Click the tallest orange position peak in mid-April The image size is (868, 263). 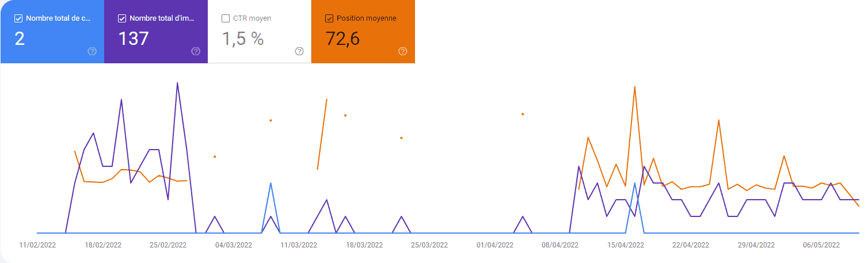[635, 87]
